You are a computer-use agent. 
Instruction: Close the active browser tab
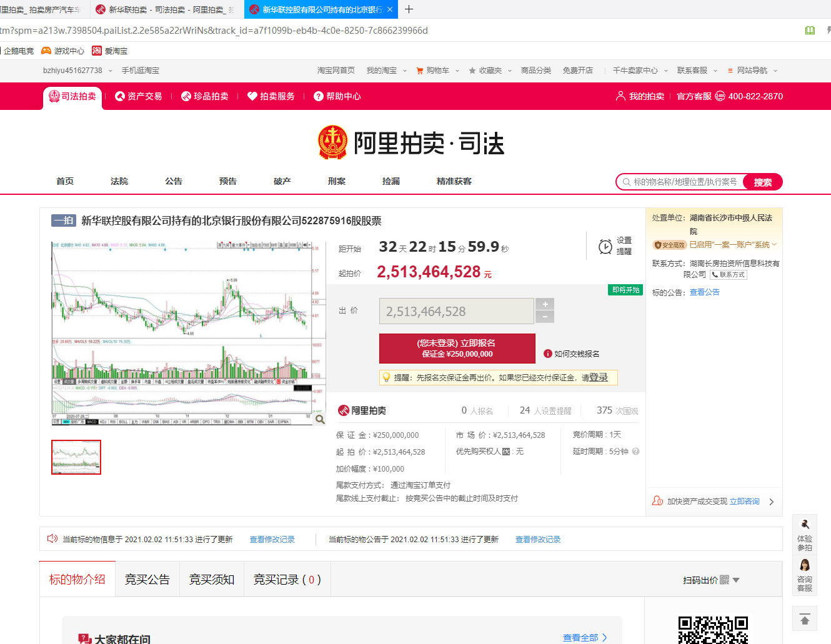390,9
